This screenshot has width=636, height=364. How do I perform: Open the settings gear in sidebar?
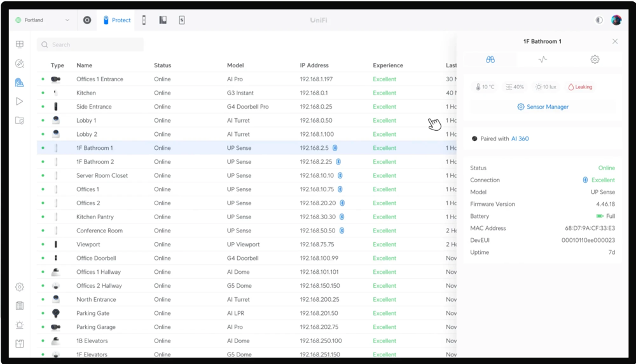pyautogui.click(x=20, y=287)
